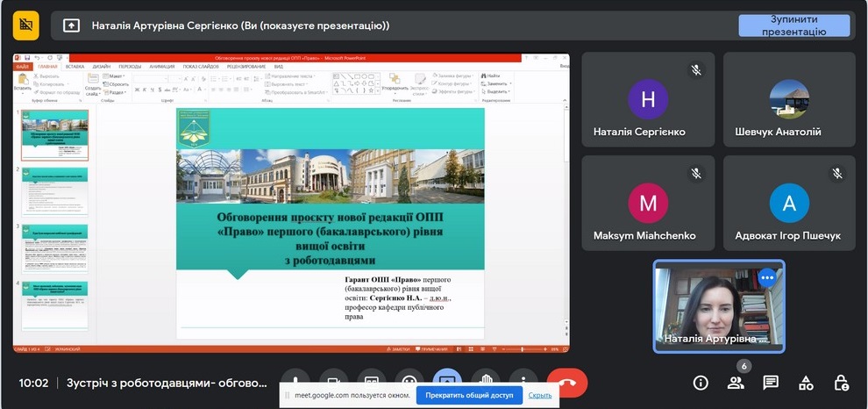Click PowerPoint zoom slider in status bar

point(522,349)
